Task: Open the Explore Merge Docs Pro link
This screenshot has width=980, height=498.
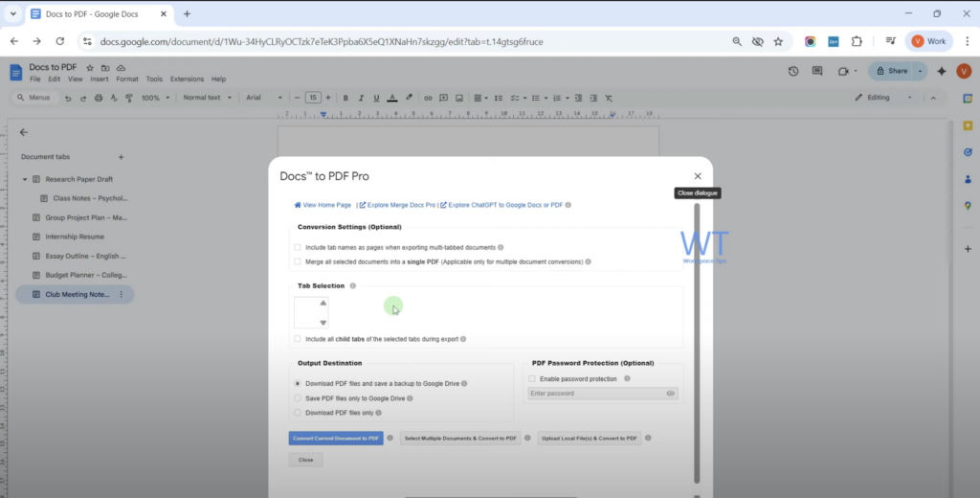Action: click(x=397, y=205)
